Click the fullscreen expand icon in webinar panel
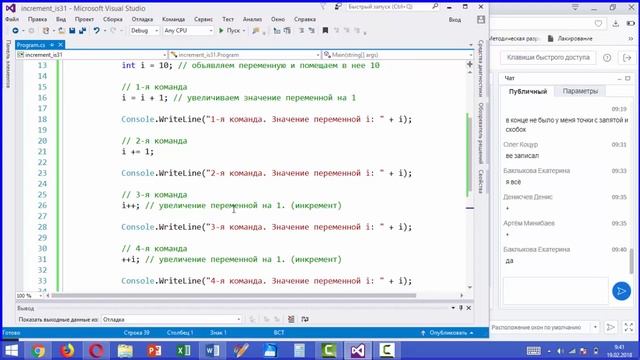 click(629, 327)
